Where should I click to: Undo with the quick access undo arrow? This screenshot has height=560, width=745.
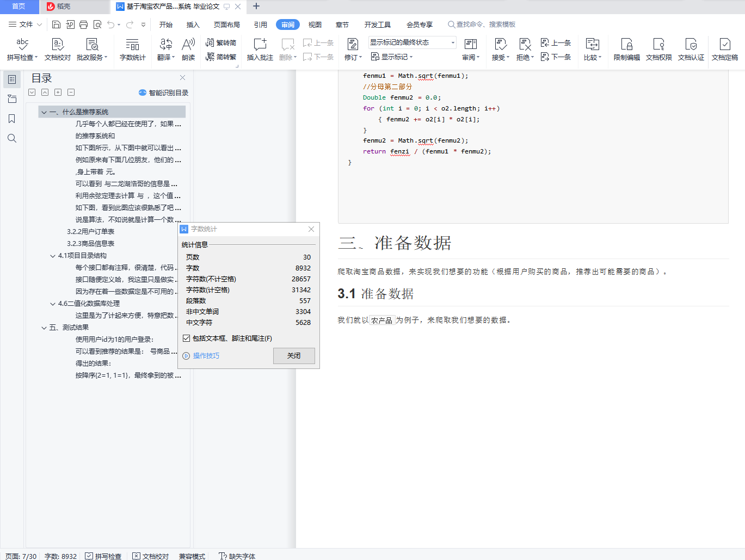click(111, 24)
